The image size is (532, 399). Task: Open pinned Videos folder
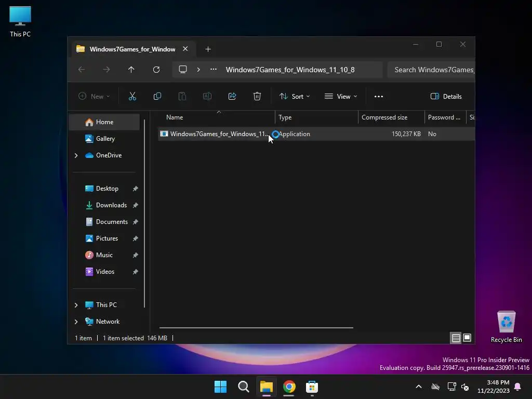point(105,271)
